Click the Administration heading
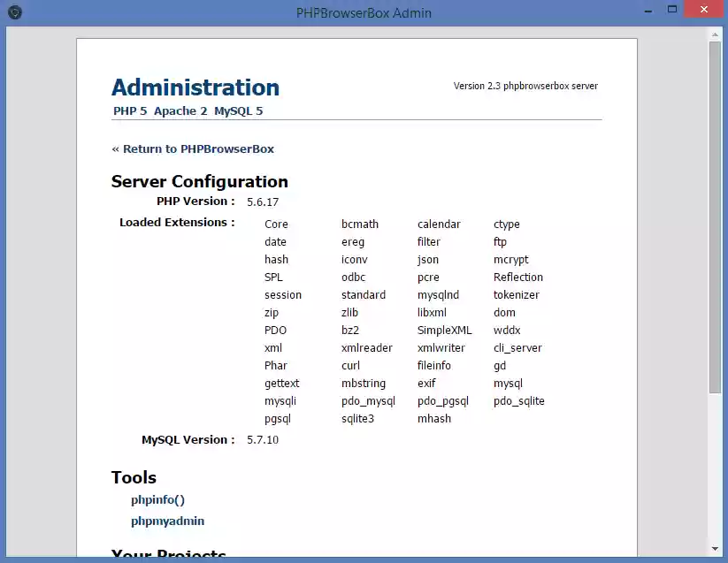Image resolution: width=728 pixels, height=563 pixels. [x=195, y=87]
